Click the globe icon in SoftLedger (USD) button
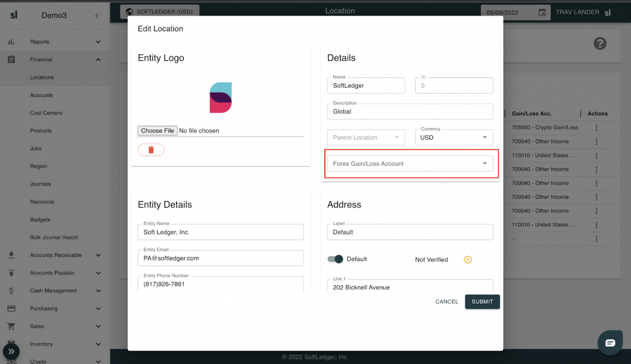This screenshot has width=631, height=364. pyautogui.click(x=129, y=12)
